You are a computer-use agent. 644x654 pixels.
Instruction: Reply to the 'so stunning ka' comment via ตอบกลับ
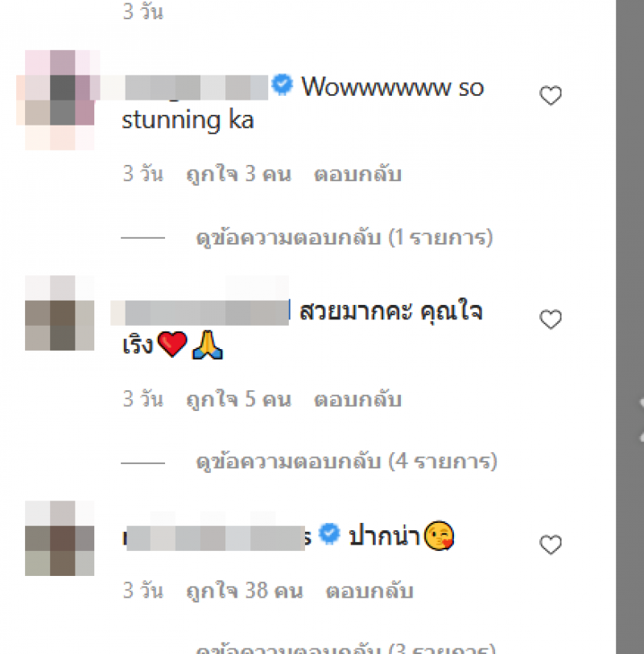[357, 174]
